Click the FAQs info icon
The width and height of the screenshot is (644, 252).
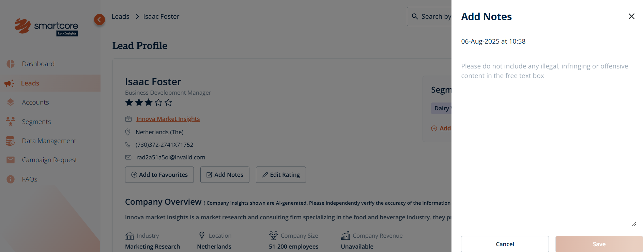coord(11,179)
